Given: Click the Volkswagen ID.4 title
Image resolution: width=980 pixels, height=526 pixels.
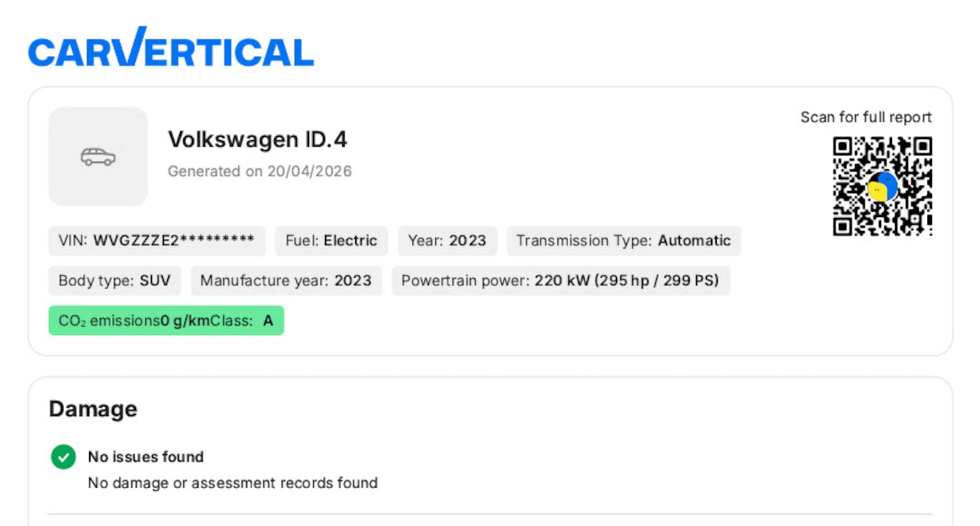Looking at the screenshot, I should pos(257,140).
